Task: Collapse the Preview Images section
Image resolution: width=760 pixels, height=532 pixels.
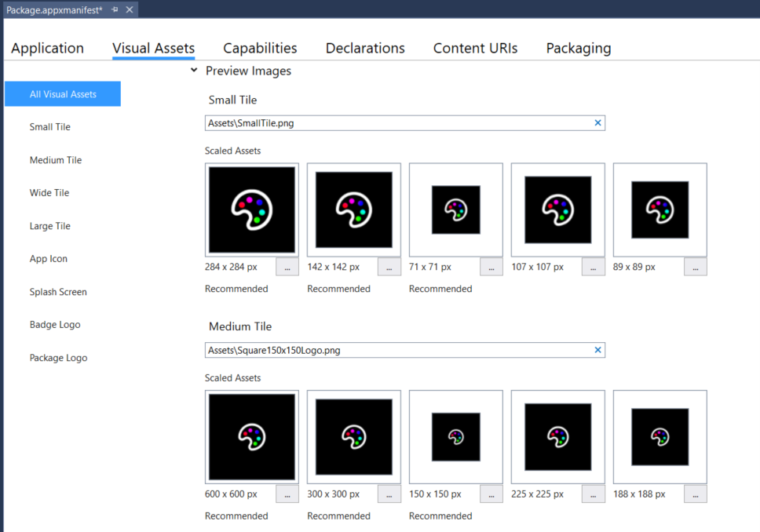Action: pyautogui.click(x=193, y=71)
